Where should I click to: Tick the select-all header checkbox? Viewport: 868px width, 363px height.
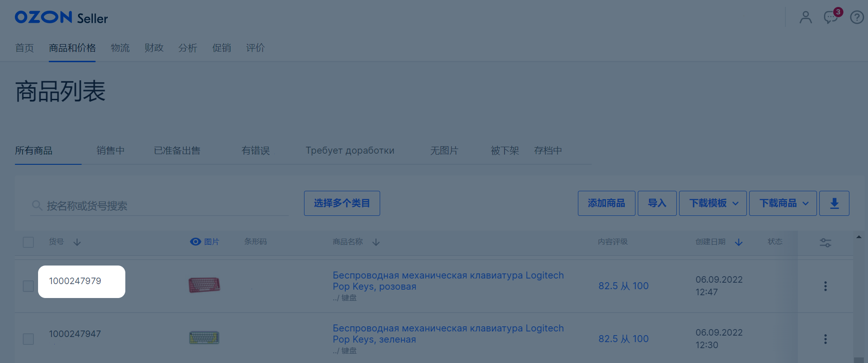(x=28, y=242)
